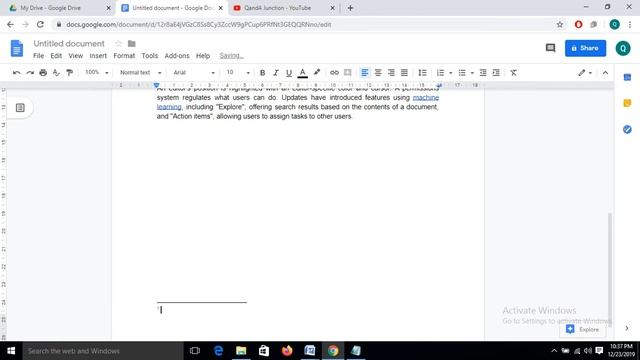Print the document with printer icon
This screenshot has width=640, height=360.
point(43,73)
